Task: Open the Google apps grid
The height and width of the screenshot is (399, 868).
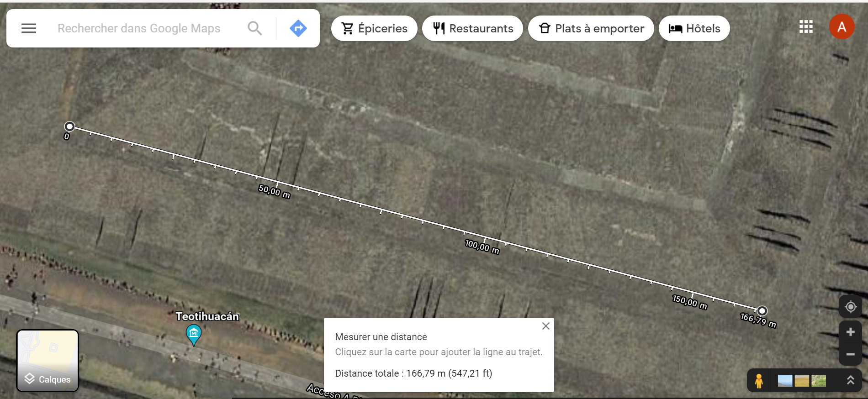Action: tap(806, 27)
